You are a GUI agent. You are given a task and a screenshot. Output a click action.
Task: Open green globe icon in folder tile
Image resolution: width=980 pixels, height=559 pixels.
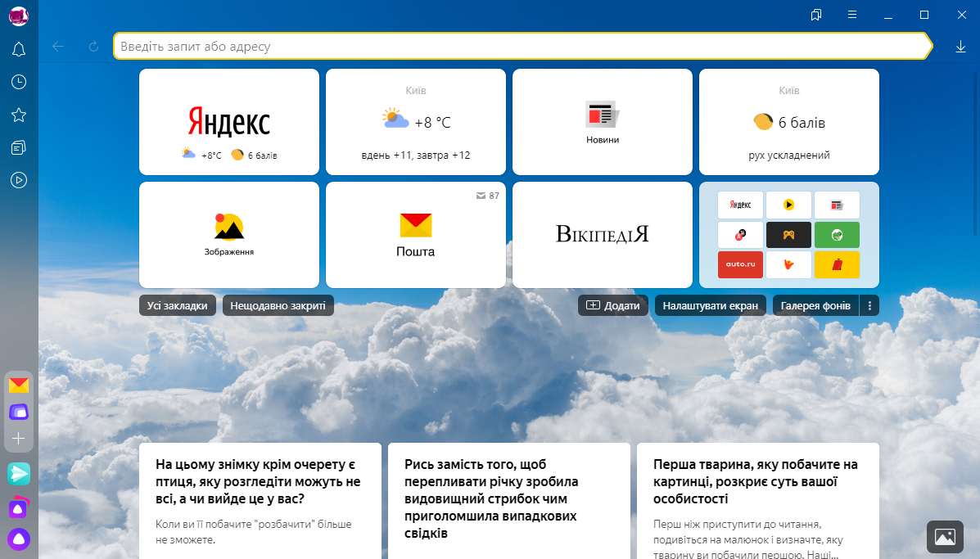point(837,235)
